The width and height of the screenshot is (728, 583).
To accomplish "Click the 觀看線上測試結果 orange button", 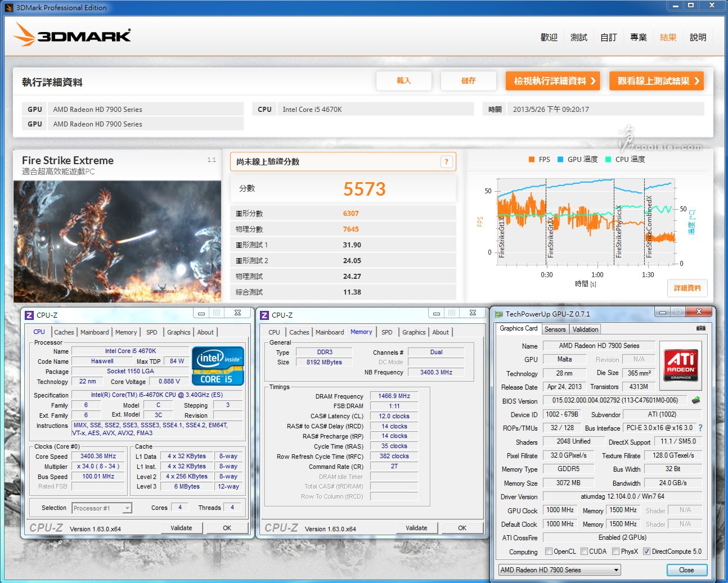I will tap(657, 81).
